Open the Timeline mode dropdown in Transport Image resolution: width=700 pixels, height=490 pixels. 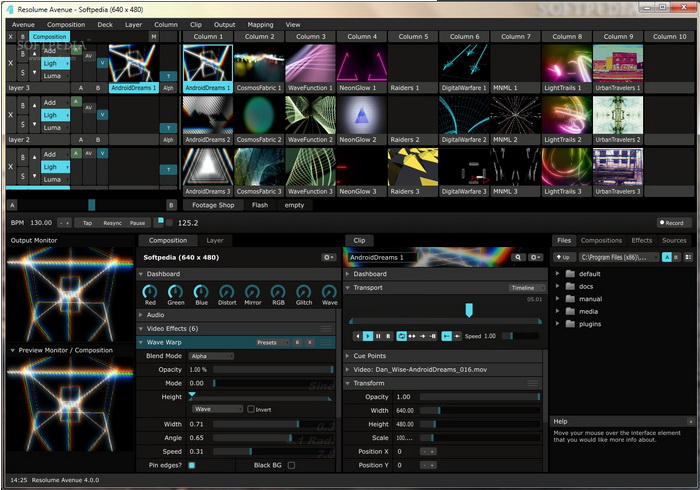[527, 288]
